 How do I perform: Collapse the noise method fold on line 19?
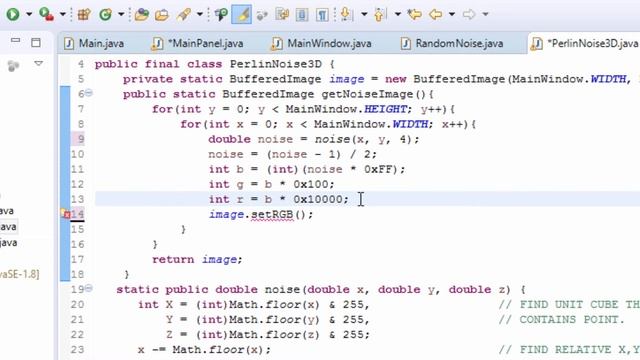(x=89, y=289)
